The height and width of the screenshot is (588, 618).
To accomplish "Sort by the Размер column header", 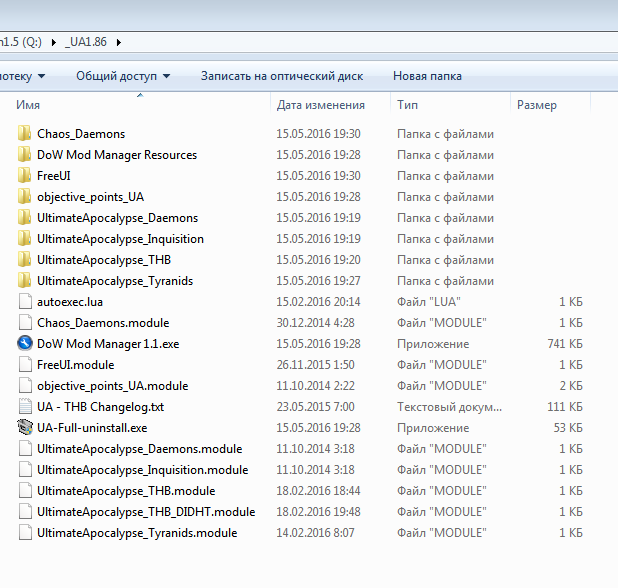I will pyautogui.click(x=537, y=105).
